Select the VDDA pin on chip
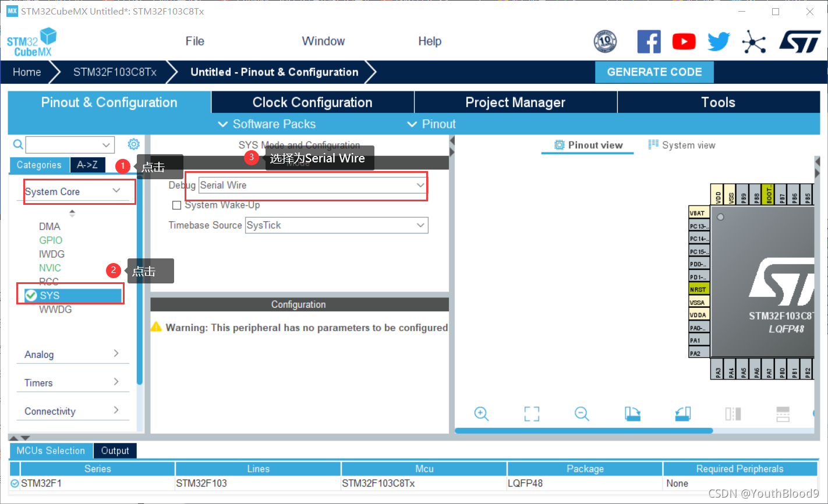The width and height of the screenshot is (828, 504). point(699,315)
